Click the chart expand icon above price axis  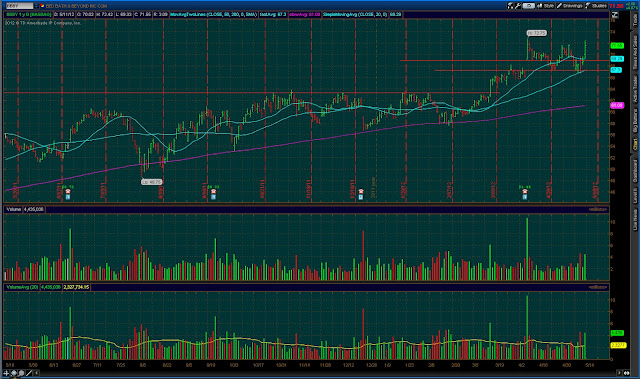615,16
